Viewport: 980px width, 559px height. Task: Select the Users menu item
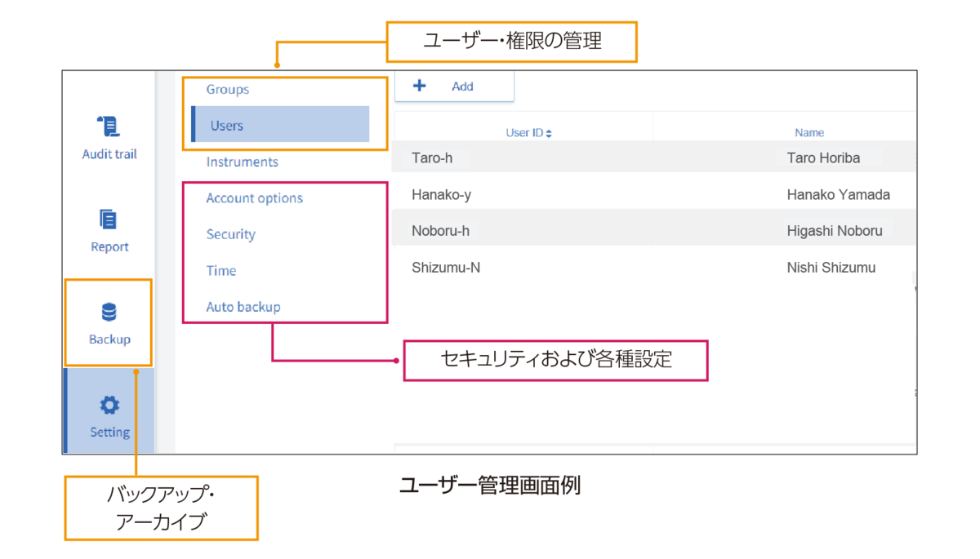227,126
